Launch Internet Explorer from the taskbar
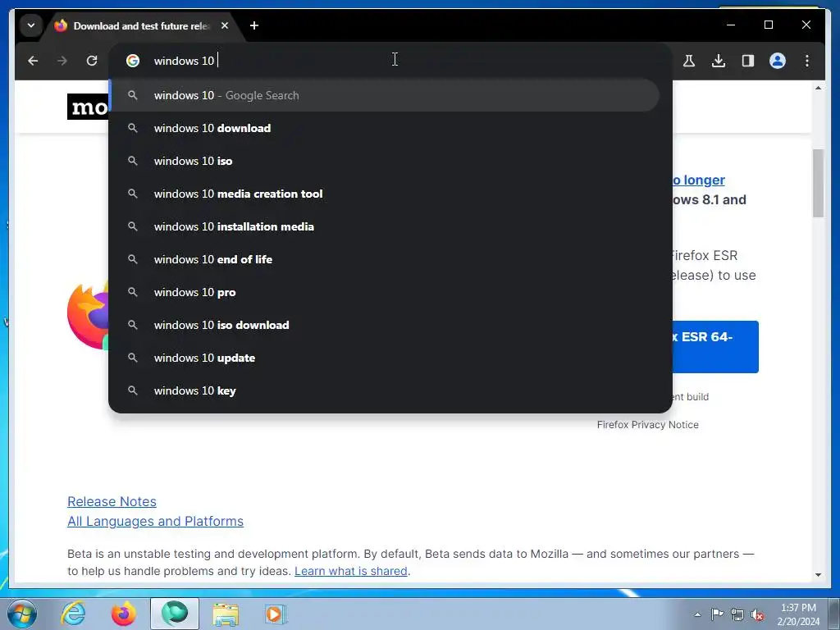This screenshot has width=840, height=630. pyautogui.click(x=73, y=614)
